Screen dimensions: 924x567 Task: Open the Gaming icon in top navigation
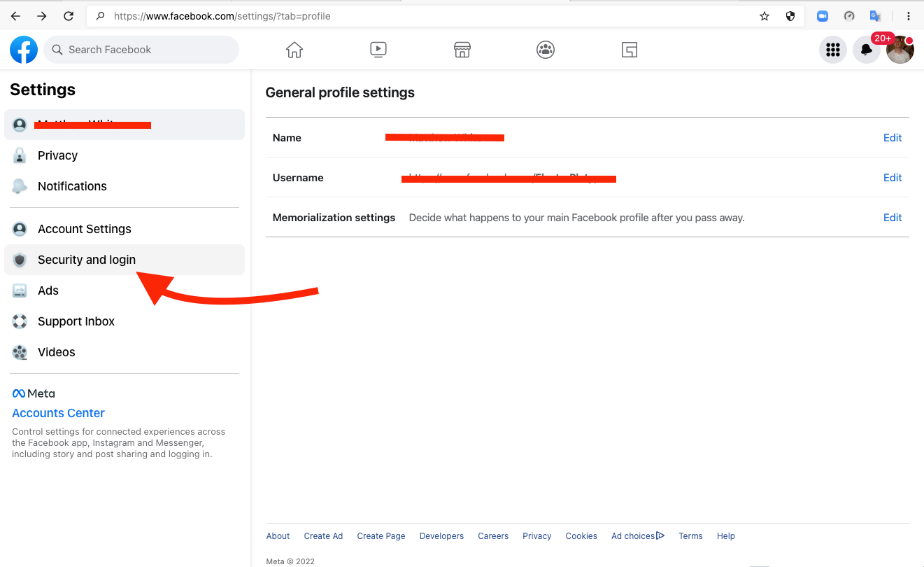pos(630,50)
